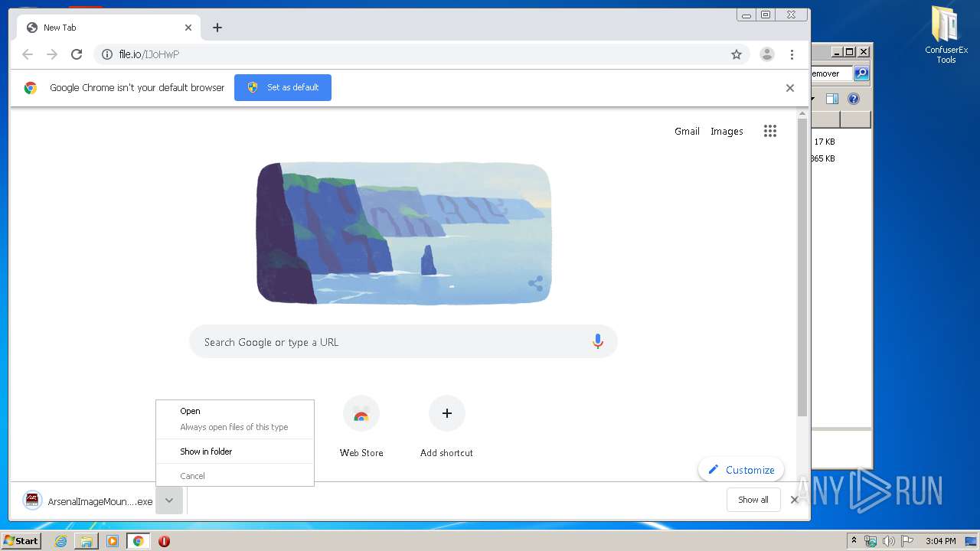The image size is (980, 551).
Task: Switch to Chrome in taskbar
Action: tap(138, 541)
